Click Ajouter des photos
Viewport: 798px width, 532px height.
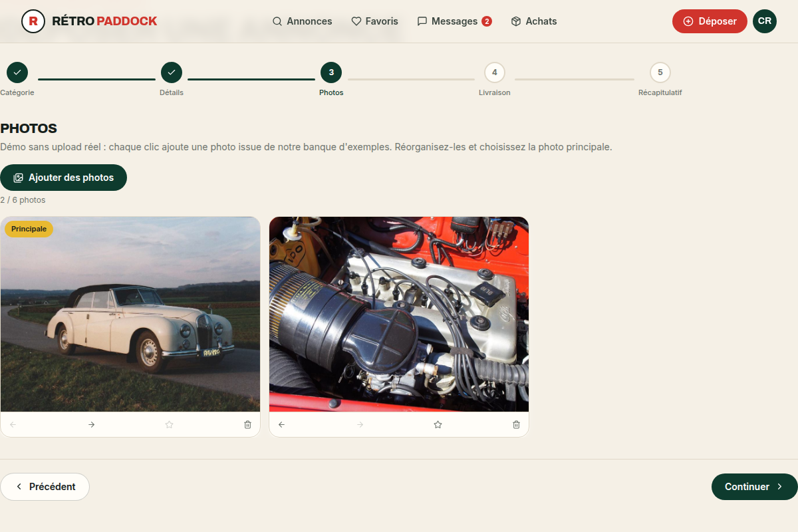click(63, 178)
